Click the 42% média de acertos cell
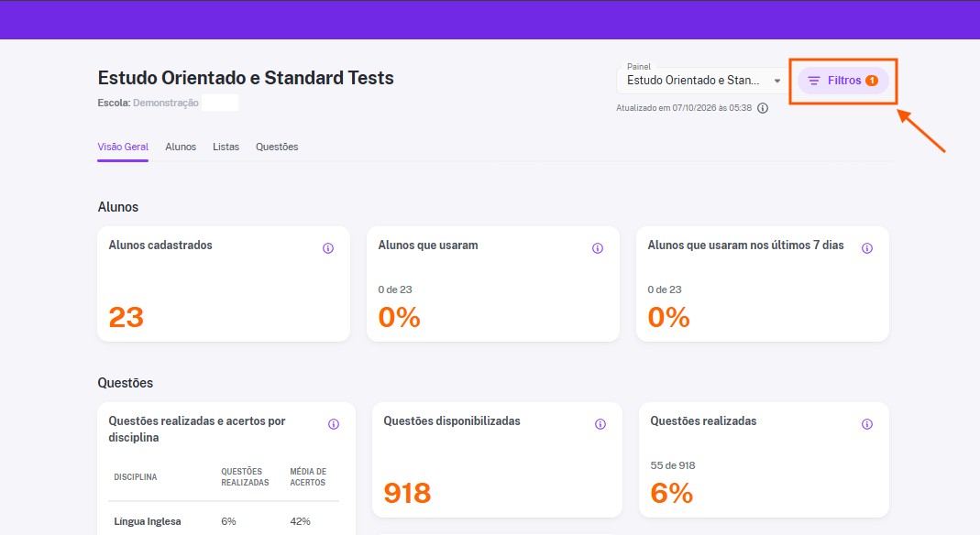 (x=300, y=522)
